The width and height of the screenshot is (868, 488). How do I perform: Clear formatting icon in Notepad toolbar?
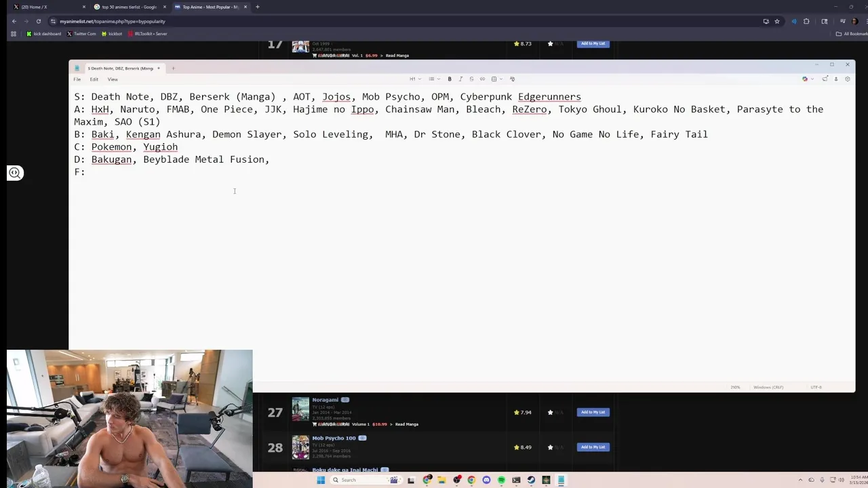click(x=512, y=79)
